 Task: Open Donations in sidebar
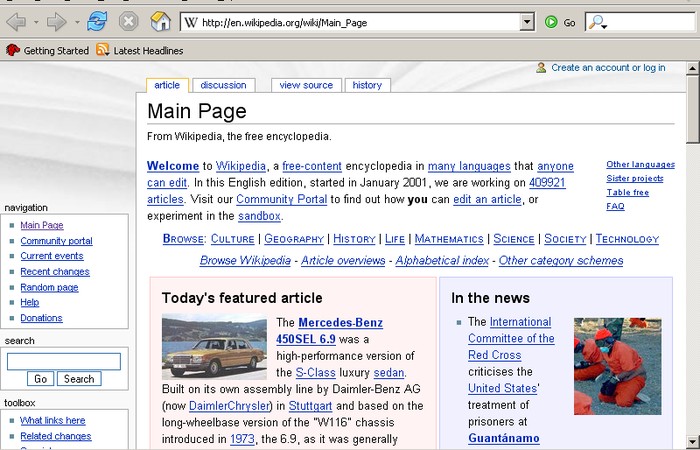[x=42, y=318]
